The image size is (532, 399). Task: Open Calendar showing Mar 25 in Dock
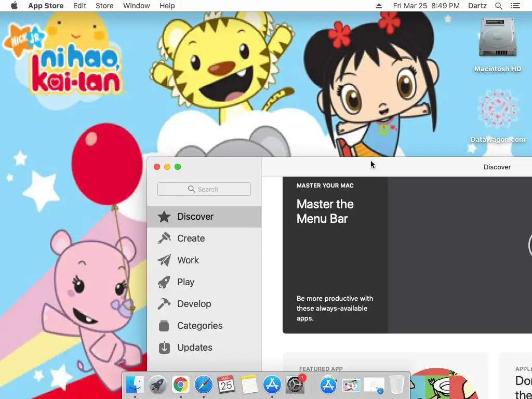click(227, 385)
